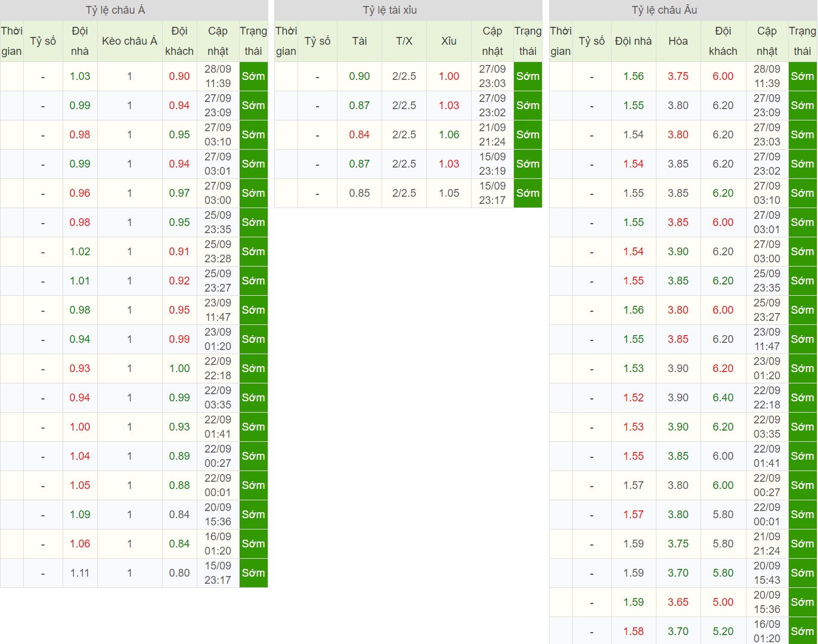Click the 1.06 home odds dated 16/09 01:20

point(80,544)
